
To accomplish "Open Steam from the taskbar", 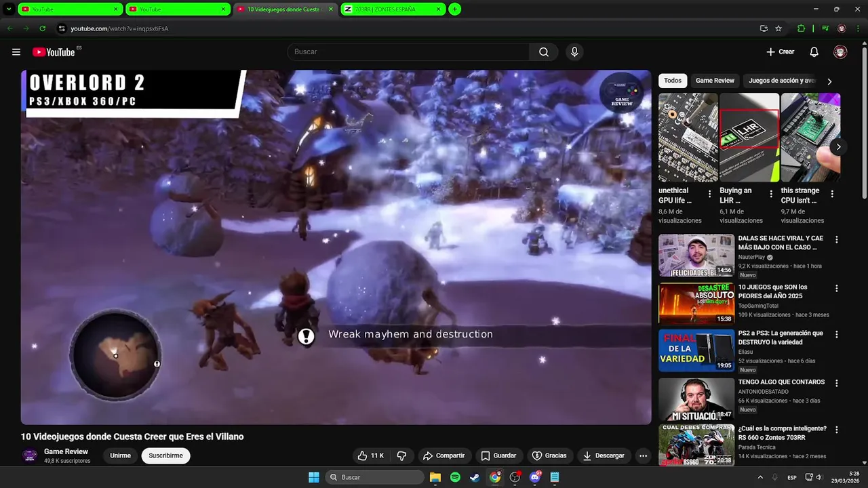I will click(475, 477).
